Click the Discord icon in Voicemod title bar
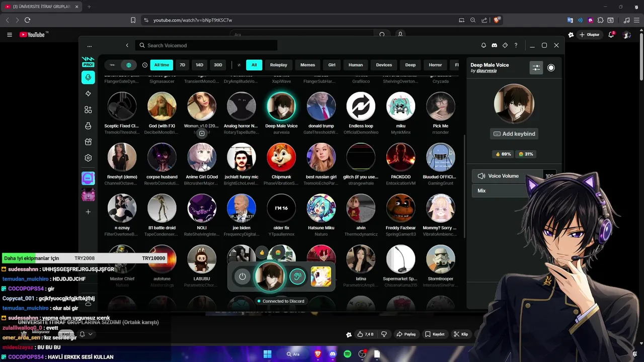Screen dimensions: 644x362 (x=494, y=45)
